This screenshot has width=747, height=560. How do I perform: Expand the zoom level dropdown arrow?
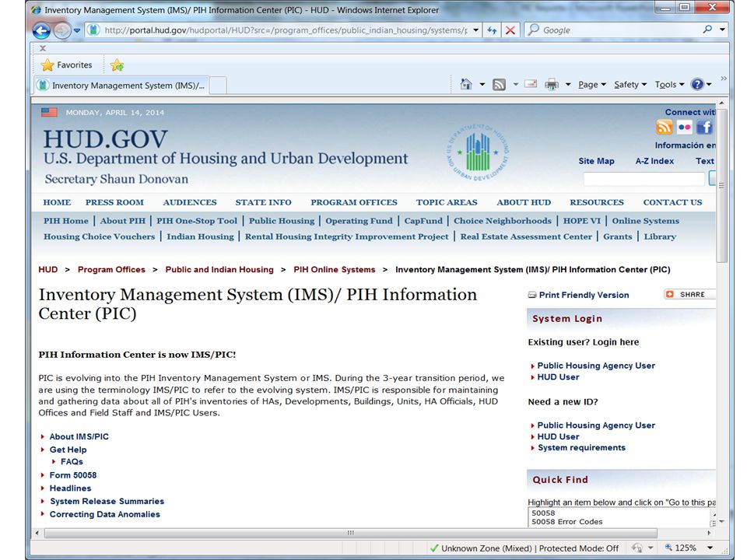[x=710, y=548]
